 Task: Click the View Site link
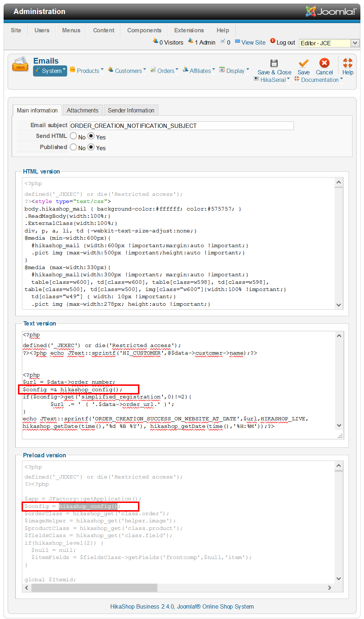253,42
